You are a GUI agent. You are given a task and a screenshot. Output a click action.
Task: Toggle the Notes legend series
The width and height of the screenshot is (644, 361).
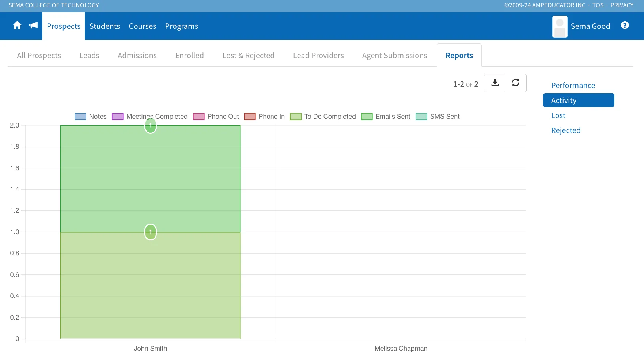pyautogui.click(x=91, y=117)
